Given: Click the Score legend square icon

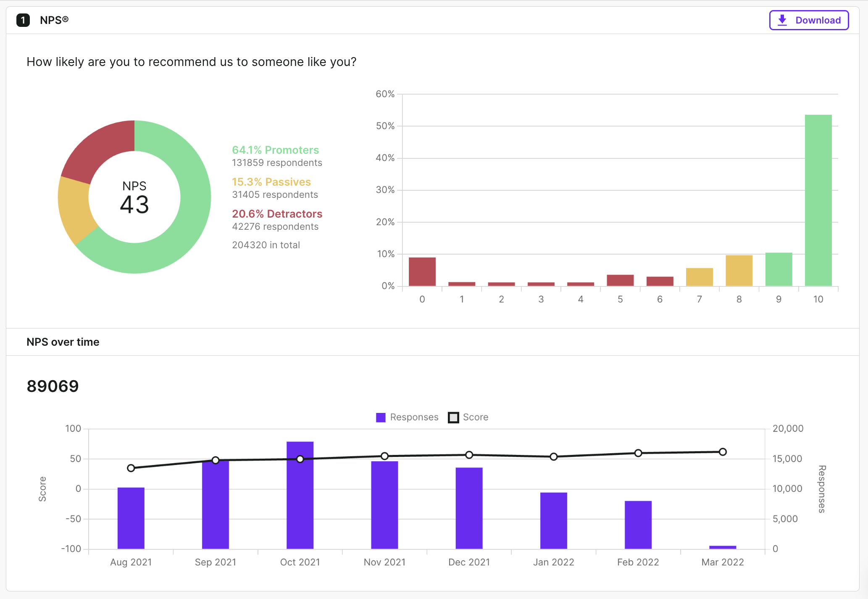Looking at the screenshot, I should 453,418.
